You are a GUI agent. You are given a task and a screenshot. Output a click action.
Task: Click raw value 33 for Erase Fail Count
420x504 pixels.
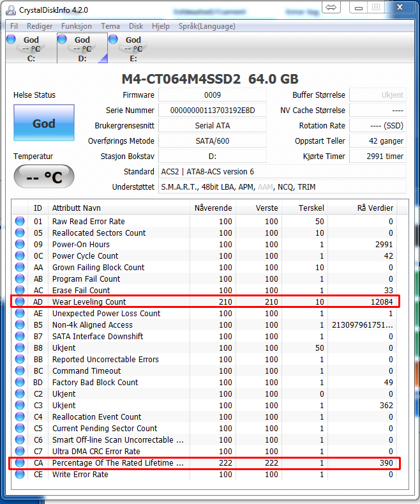[x=389, y=290]
